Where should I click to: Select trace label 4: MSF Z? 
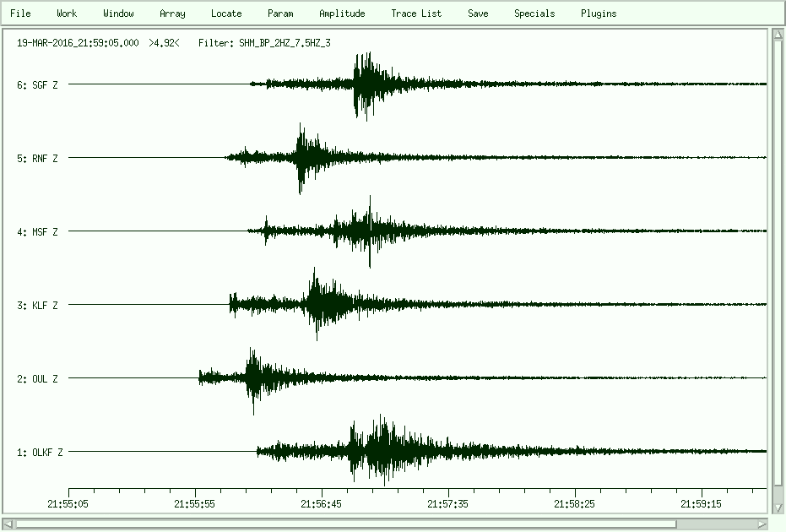point(37,231)
